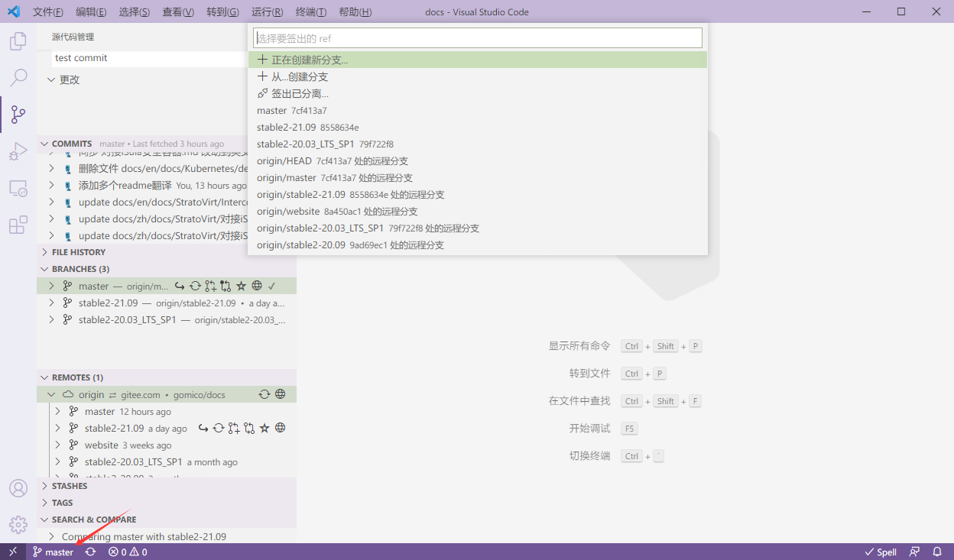Select origin/HEAD remote branch in ref list

point(478,160)
